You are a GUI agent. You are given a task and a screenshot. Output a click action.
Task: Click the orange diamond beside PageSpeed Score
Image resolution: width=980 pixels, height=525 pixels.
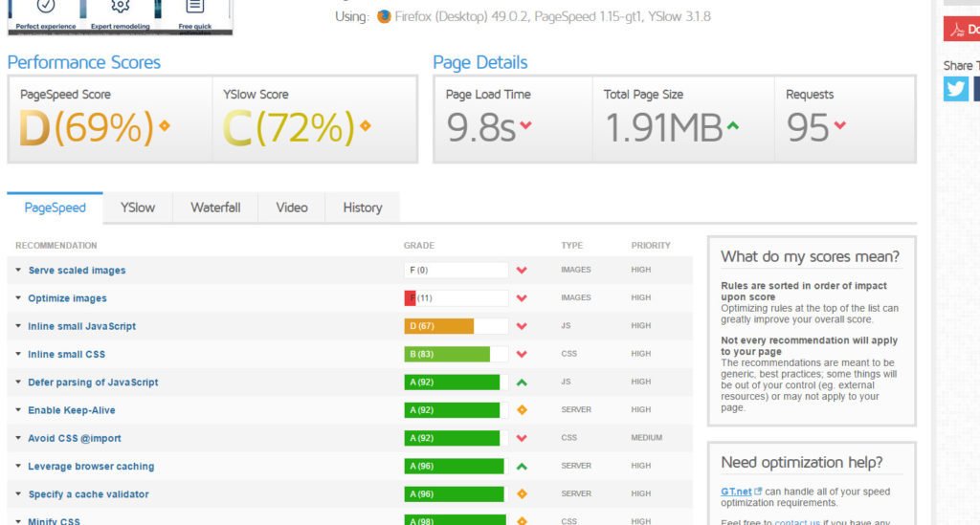[165, 125]
